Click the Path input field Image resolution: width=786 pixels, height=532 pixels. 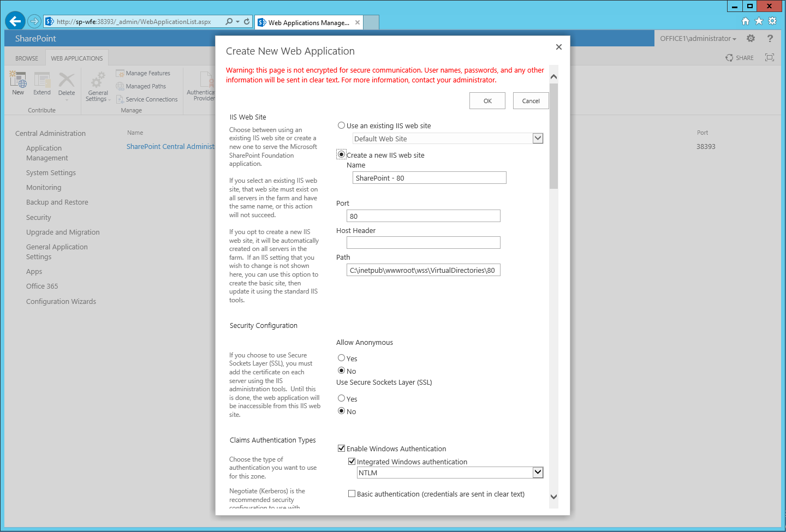click(x=423, y=270)
